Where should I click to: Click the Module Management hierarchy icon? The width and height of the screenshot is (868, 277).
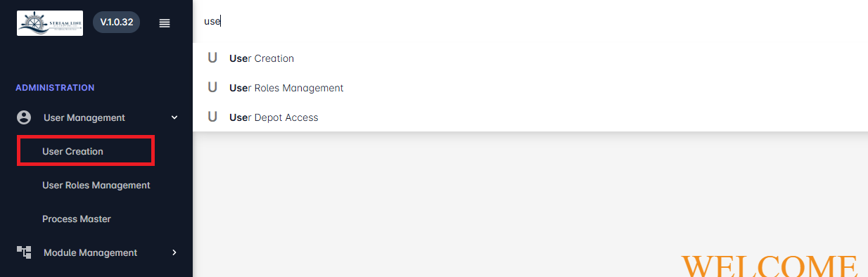[x=24, y=252]
